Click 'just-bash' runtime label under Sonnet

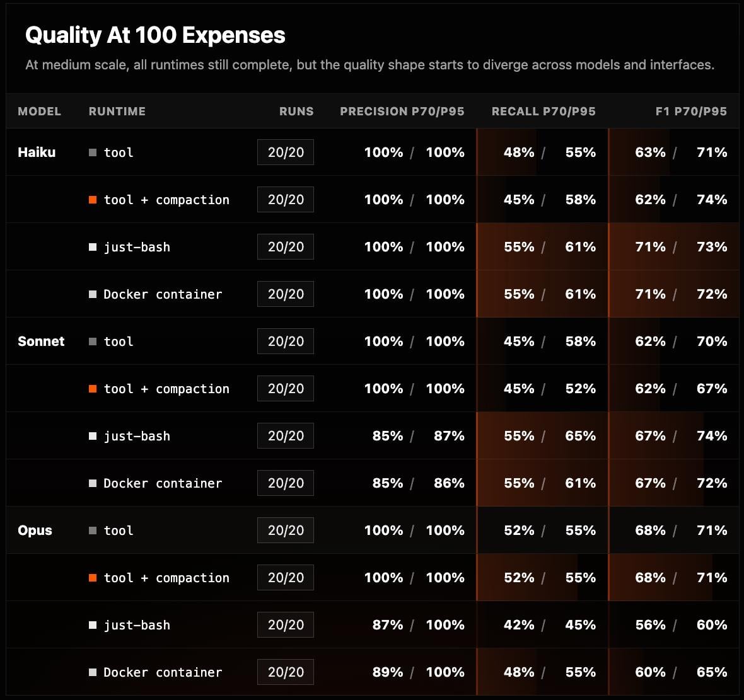point(137,436)
